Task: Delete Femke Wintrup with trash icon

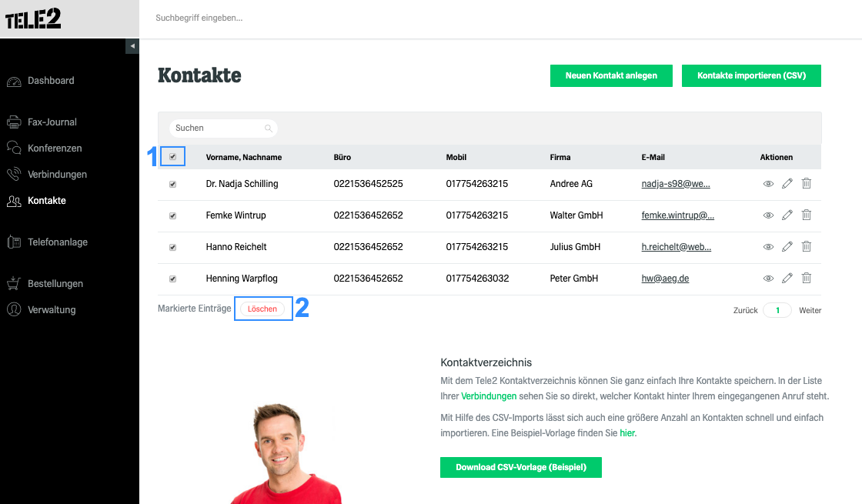Action: [806, 215]
